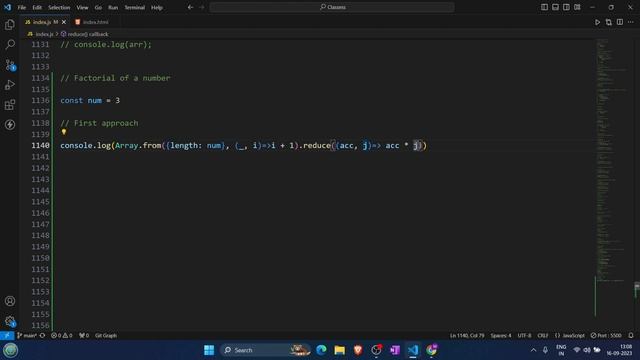
Task: Open Brave browser from the taskbar
Action: [358, 350]
